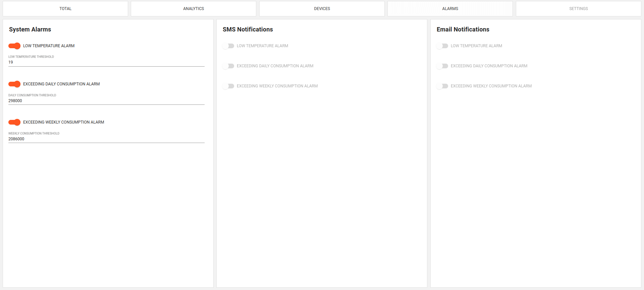Switch on Email Exceeding Daily Consumption Alarm
The width and height of the screenshot is (644, 290).
442,66
